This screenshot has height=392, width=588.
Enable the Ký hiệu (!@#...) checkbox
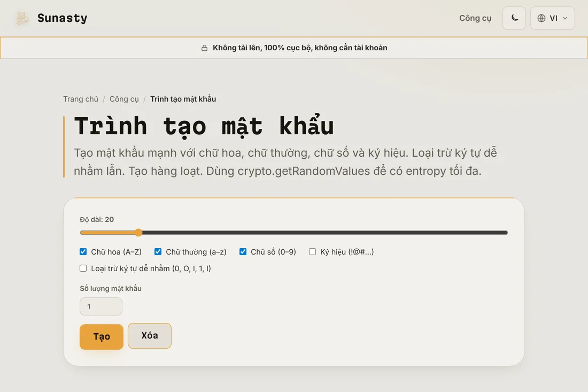point(312,252)
